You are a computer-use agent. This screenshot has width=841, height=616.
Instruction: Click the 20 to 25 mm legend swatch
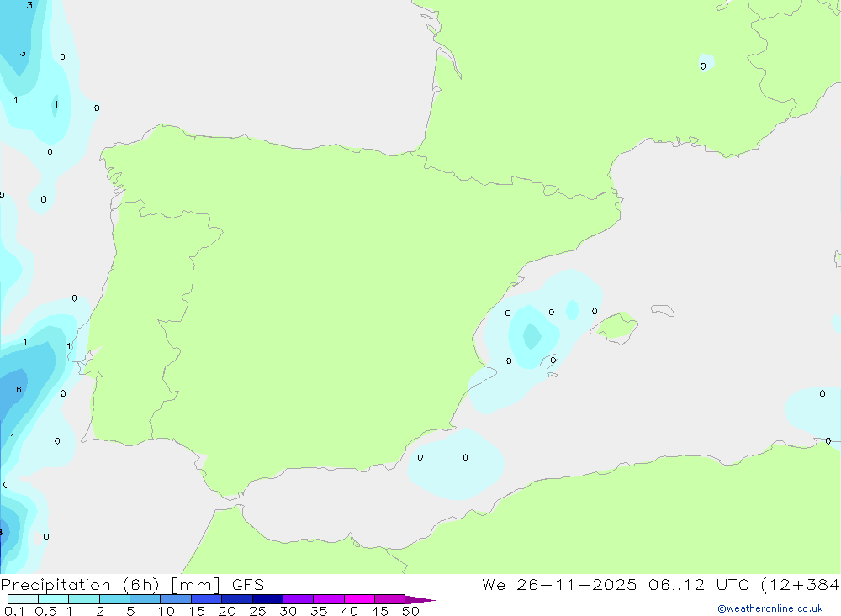[x=237, y=599]
